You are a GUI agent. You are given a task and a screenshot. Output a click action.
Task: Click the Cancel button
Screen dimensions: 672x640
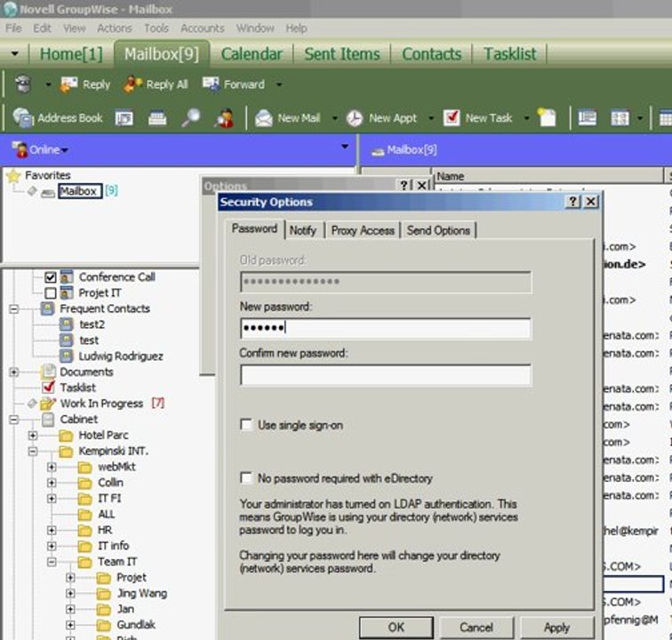point(476,628)
